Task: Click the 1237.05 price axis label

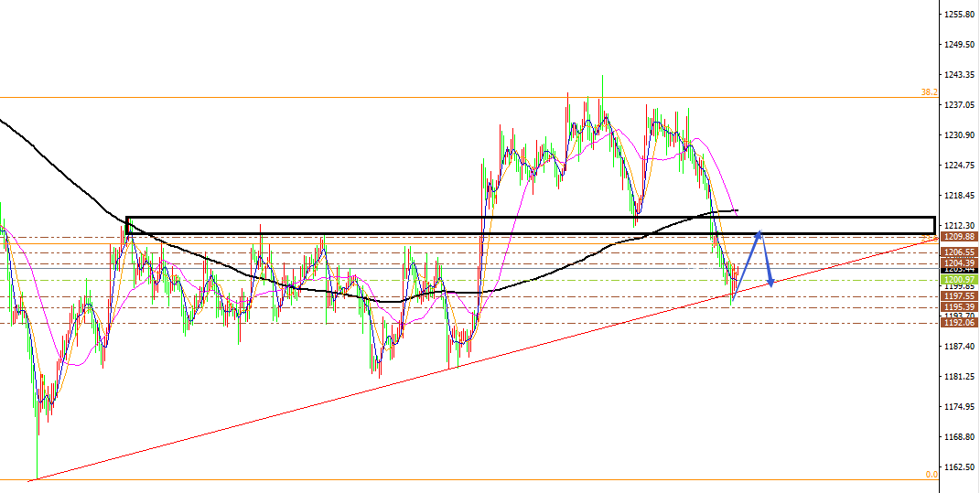Action: click(x=961, y=105)
